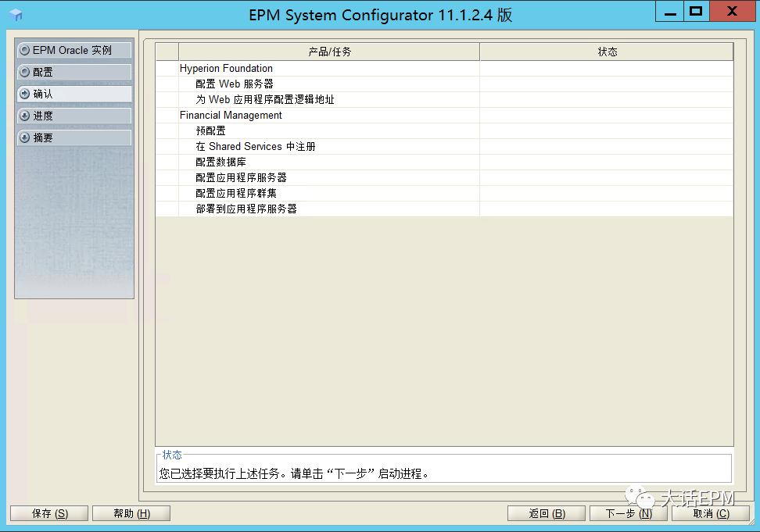Click the 确认 step arrow icon
Image resolution: width=760 pixels, height=532 pixels.
tap(24, 94)
